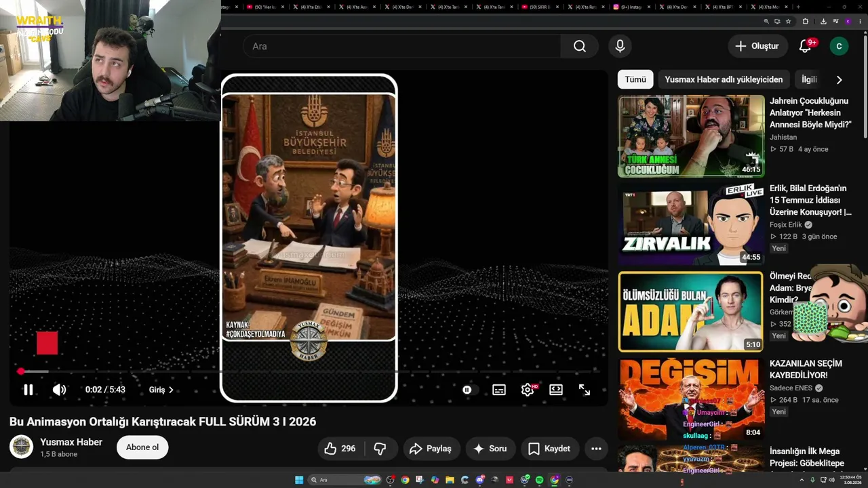
Task: Open the 'Sadece ENES' channel link
Action: tap(791, 388)
